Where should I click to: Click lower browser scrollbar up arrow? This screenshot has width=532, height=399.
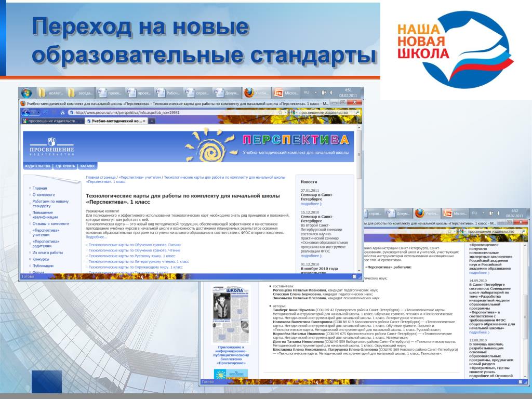pos(526,245)
